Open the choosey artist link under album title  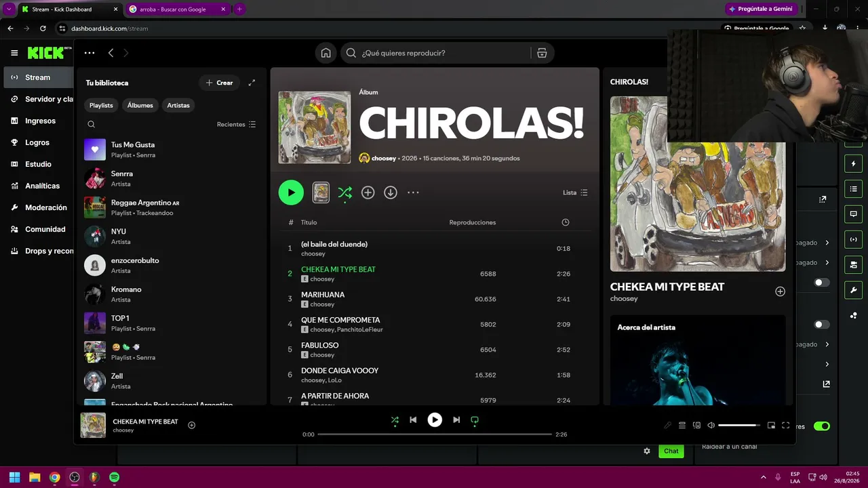pyautogui.click(x=384, y=158)
